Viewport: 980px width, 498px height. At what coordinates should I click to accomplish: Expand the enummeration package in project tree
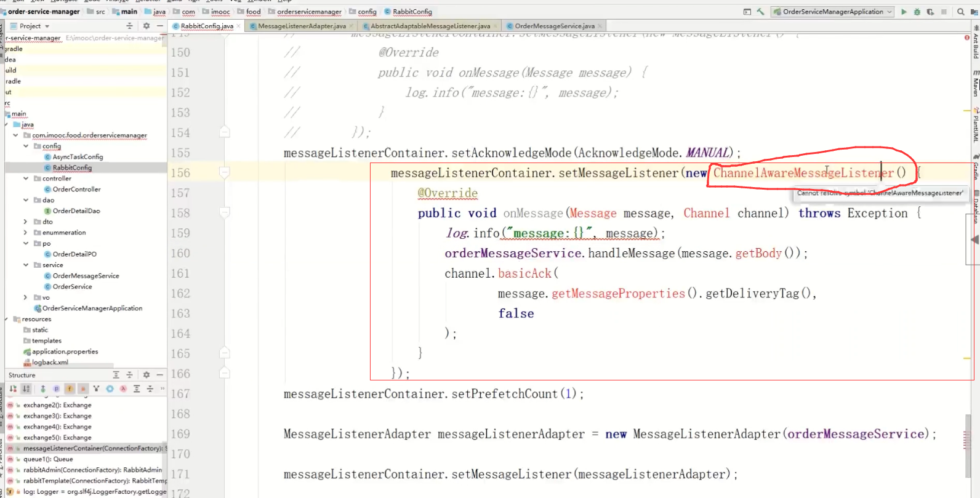26,232
